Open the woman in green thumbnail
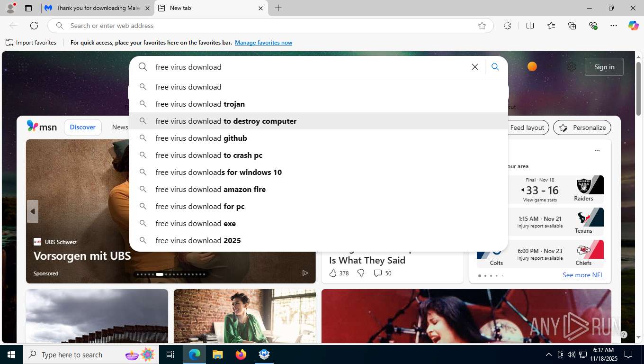The height and width of the screenshot is (364, 644). [x=245, y=316]
